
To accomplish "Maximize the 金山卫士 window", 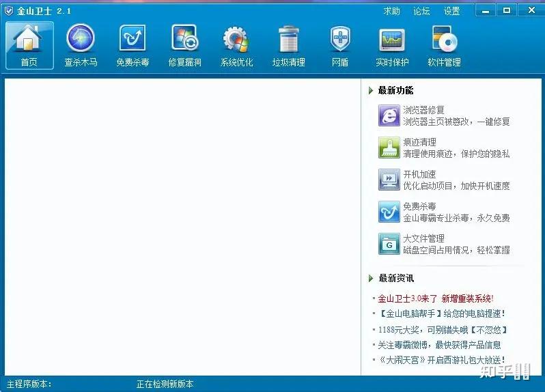I will (x=507, y=11).
